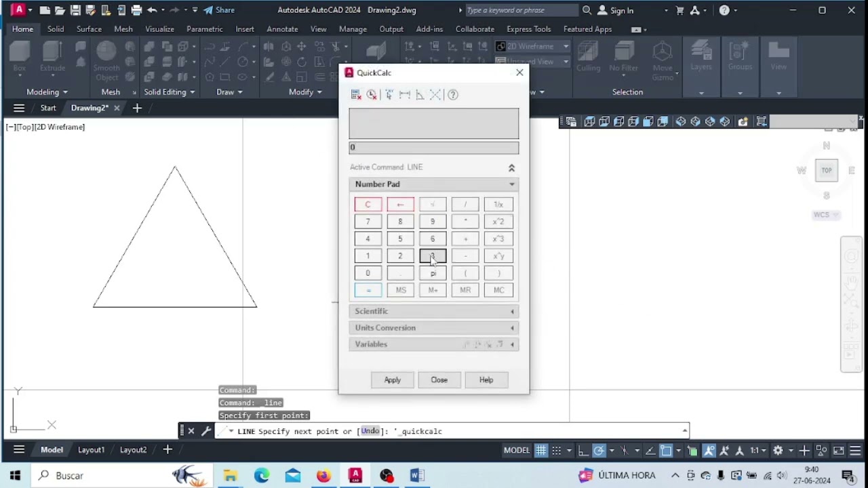Click the Clear calculator icon in QuickCalc
Image resolution: width=868 pixels, height=488 pixels.
(x=356, y=95)
